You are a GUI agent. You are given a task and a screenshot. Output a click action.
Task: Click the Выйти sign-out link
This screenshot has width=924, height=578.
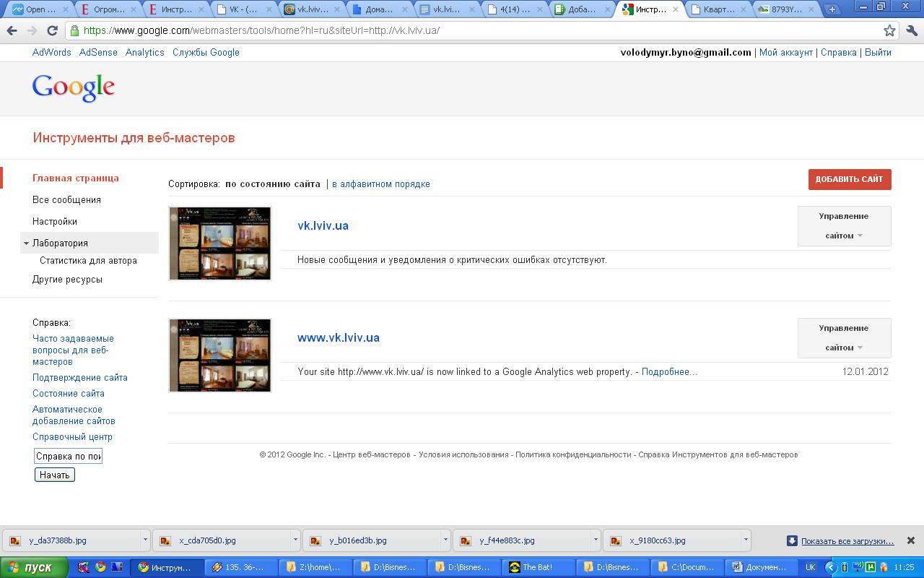(x=878, y=53)
